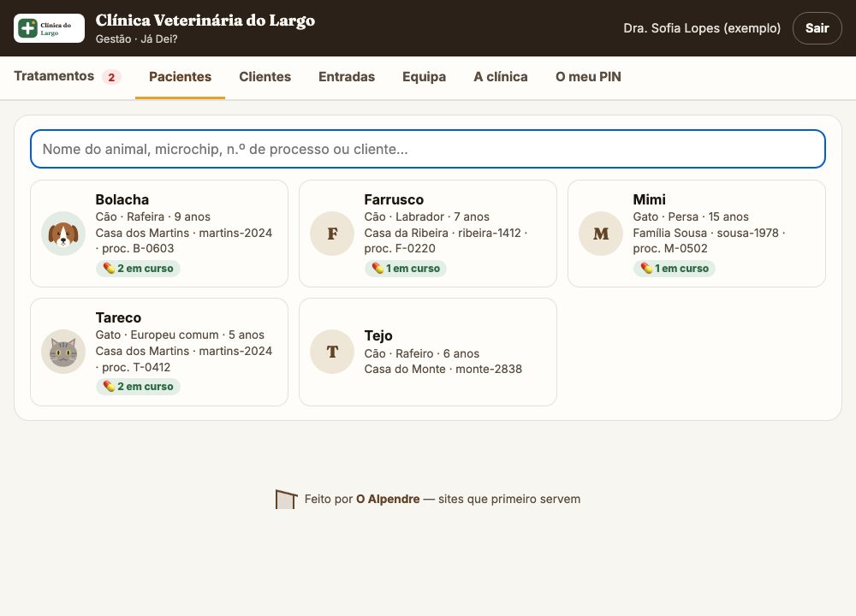856x616 pixels.
Task: Click Mimi's letter M avatar
Action: [x=601, y=234]
